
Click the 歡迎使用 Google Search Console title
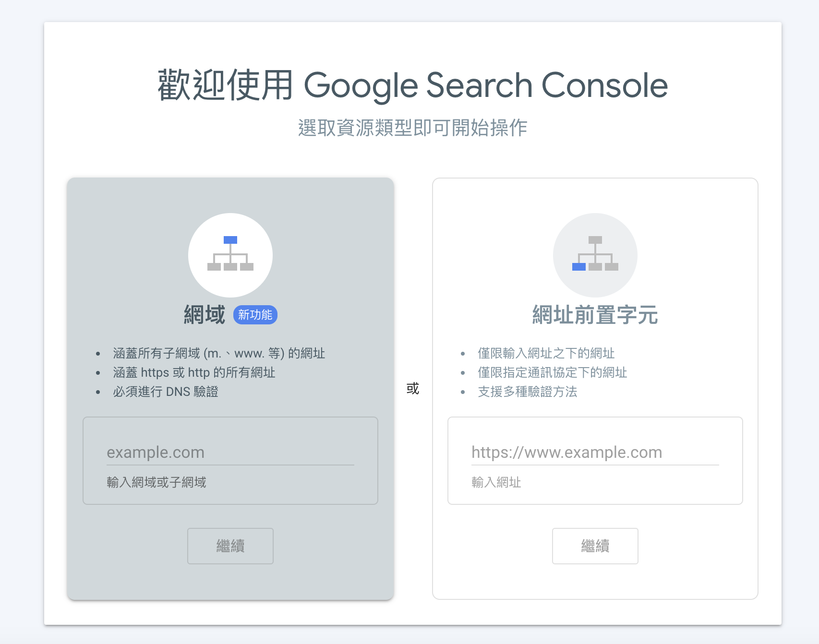pyautogui.click(x=412, y=85)
